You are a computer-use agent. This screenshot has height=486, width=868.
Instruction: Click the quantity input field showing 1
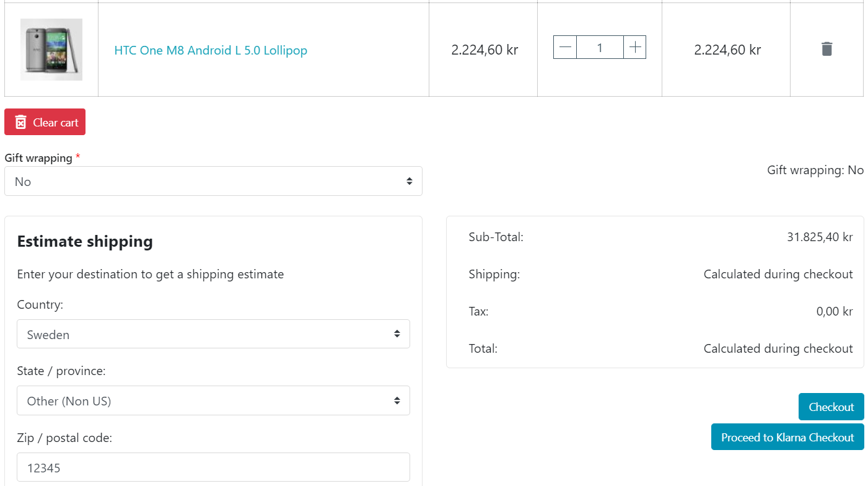[600, 47]
